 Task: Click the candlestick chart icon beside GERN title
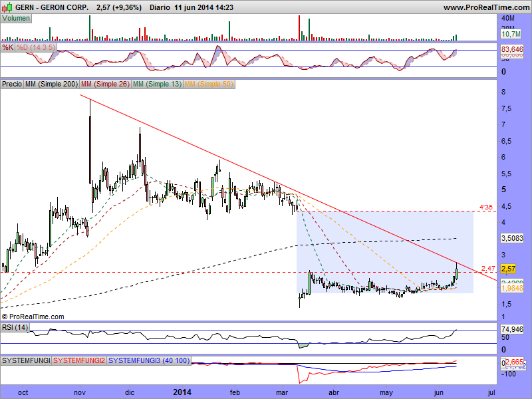point(7,7)
